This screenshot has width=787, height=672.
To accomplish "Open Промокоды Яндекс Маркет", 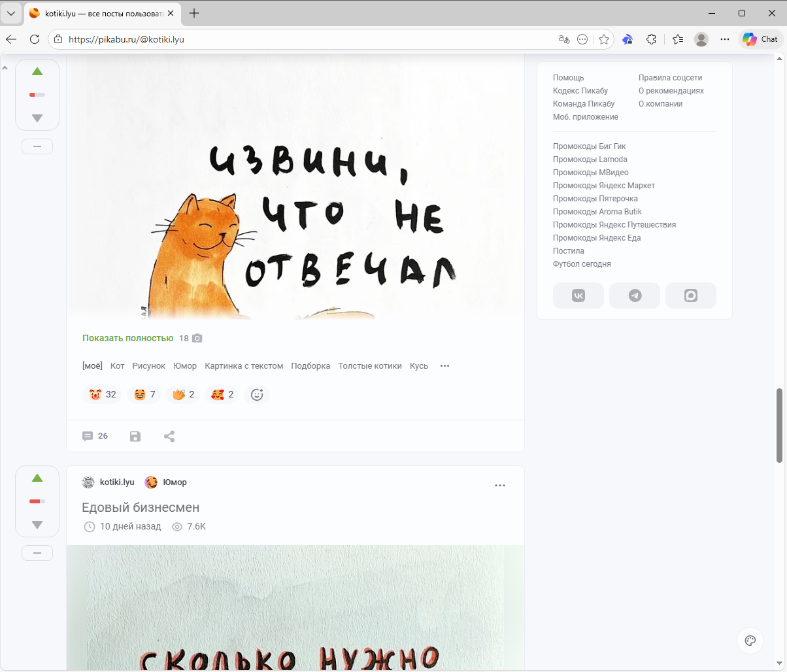I will tap(604, 186).
